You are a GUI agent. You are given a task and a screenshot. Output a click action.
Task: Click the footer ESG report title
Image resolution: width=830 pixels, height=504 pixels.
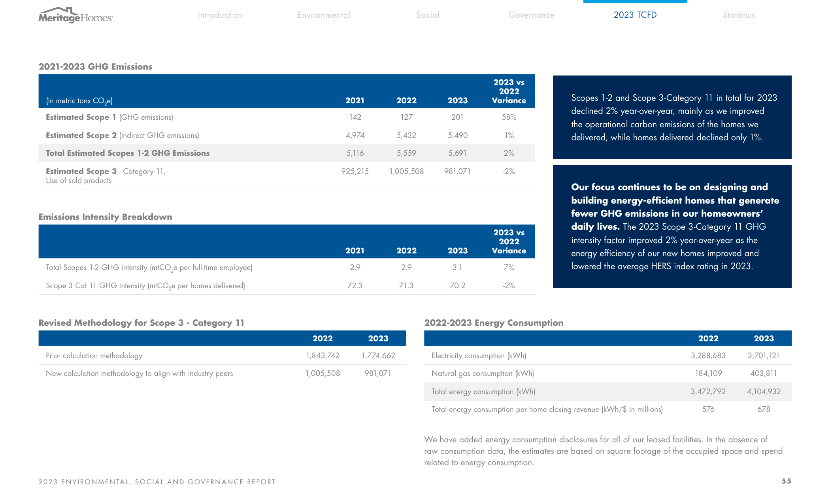pos(157,482)
